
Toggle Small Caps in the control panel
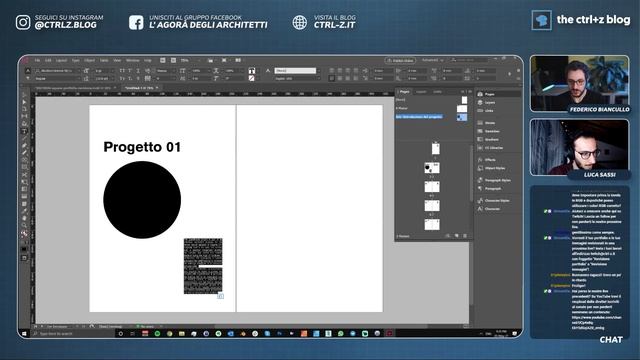click(130, 71)
